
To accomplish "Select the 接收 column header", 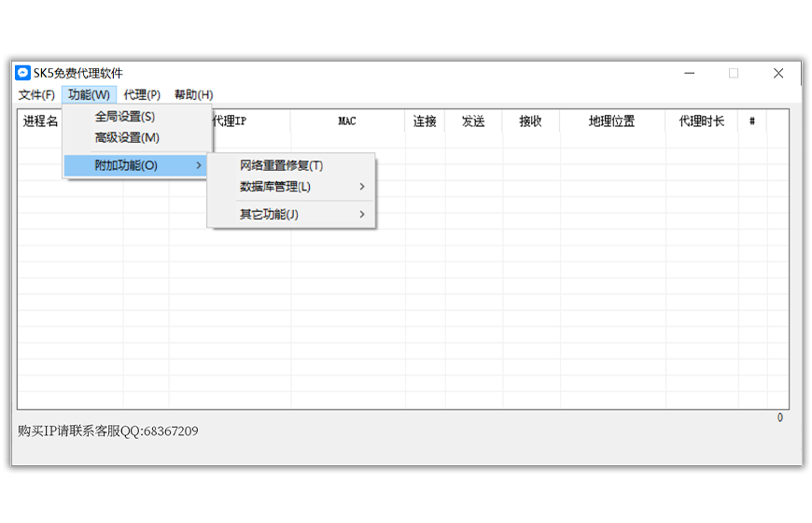I will 531,121.
